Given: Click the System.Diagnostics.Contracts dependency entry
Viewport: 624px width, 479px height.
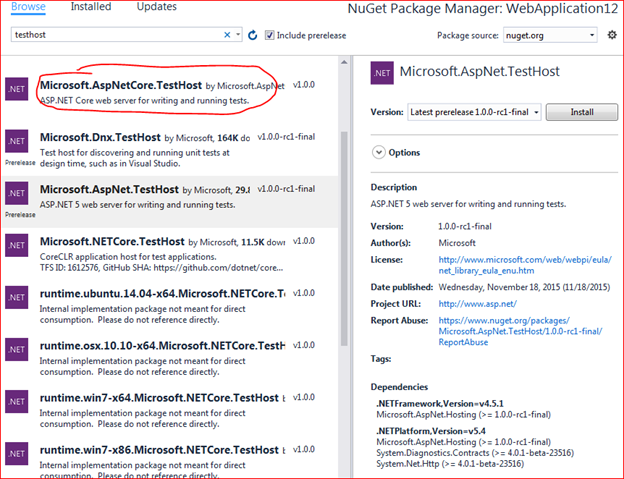Looking at the screenshot, I should coord(475,453).
